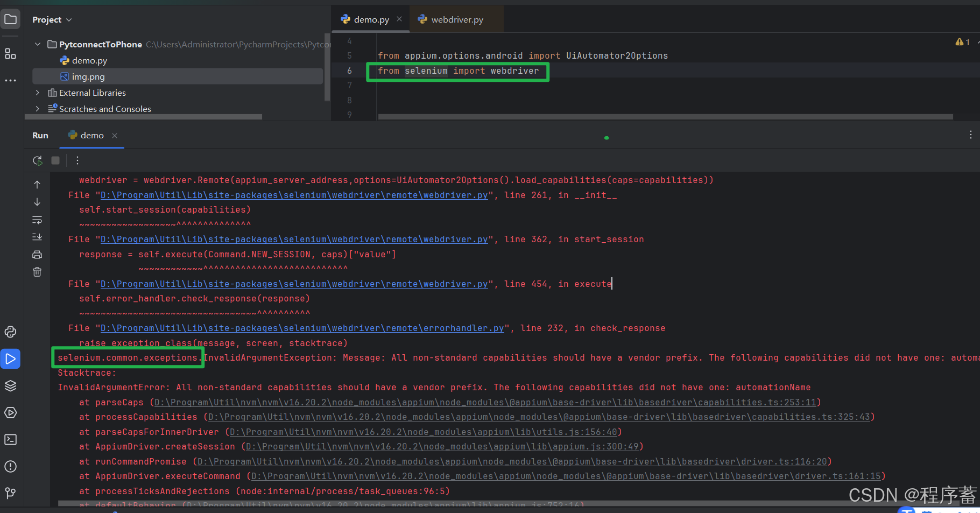Open the errorhandler.py line 232 link
980x513 pixels.
[301, 328]
